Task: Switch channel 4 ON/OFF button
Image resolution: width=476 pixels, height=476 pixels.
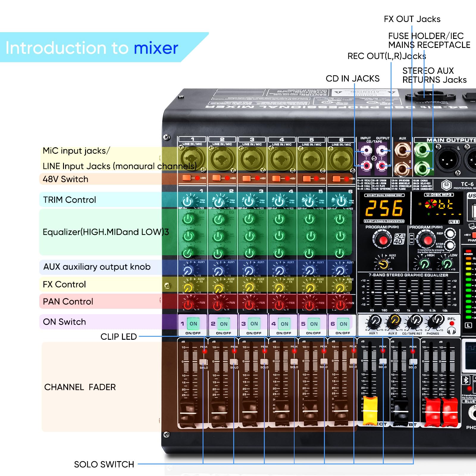Action: tap(284, 324)
